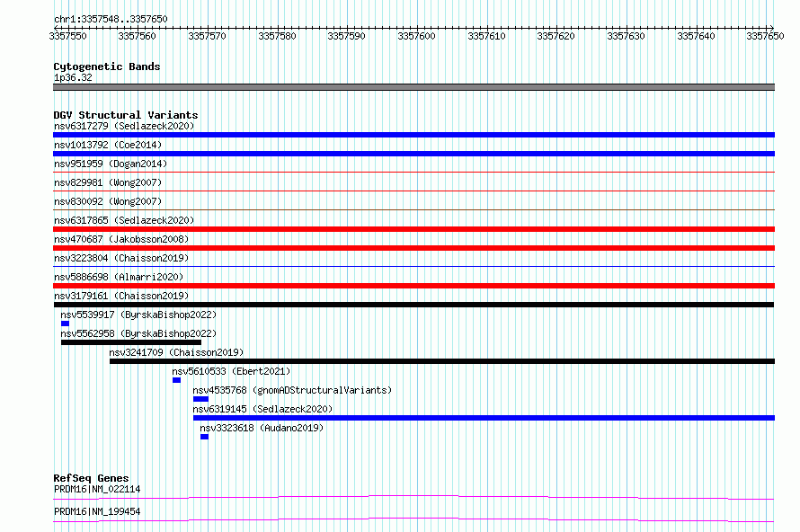Image resolution: width=800 pixels, height=532 pixels.
Task: Click the magenta PRDM16|NM_022114 transcript line
Action: [x=413, y=497]
